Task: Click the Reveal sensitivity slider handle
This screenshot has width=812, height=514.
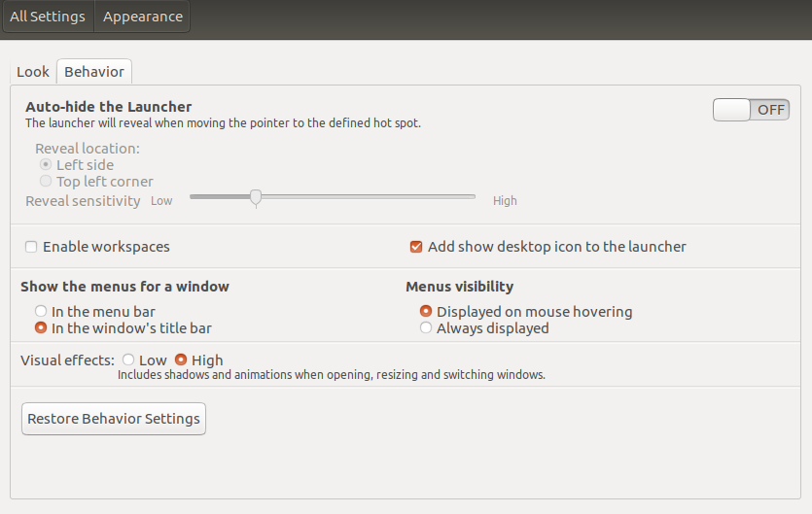Action: point(256,197)
